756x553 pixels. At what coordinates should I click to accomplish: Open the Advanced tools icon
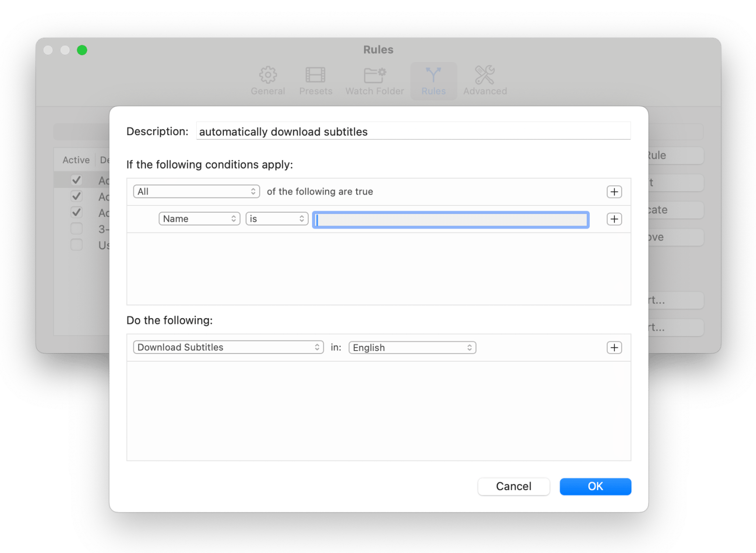pos(485,76)
